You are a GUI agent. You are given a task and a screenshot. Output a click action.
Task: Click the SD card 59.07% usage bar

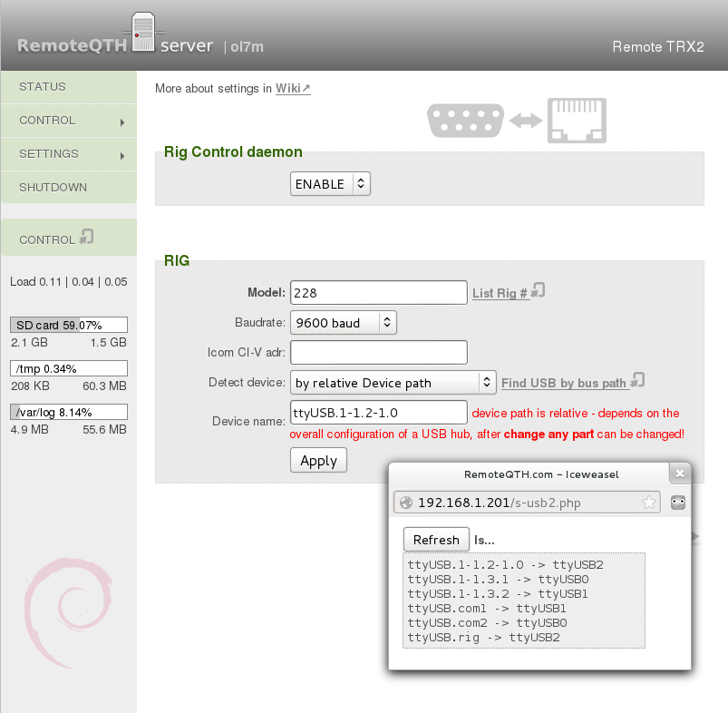(69, 325)
